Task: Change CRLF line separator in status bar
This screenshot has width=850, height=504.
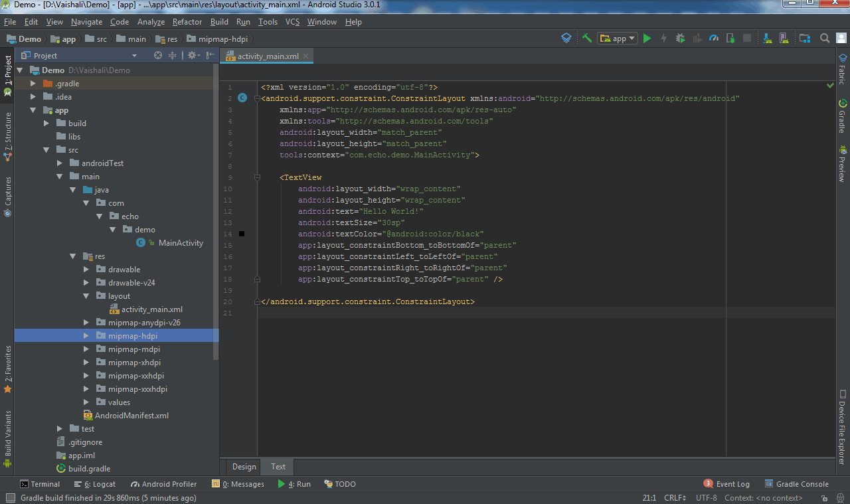Action: pos(675,498)
